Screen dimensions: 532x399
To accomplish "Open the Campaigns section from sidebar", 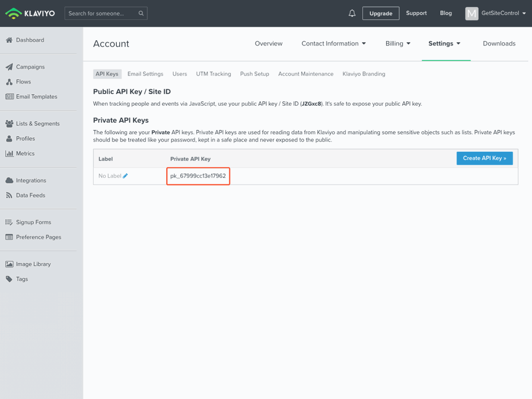I will (30, 66).
